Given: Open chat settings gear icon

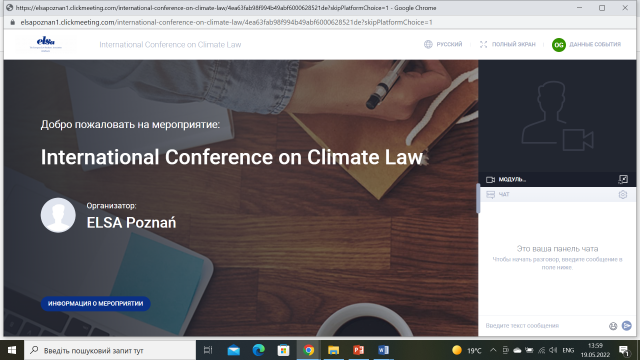Looking at the screenshot, I should [x=622, y=195].
